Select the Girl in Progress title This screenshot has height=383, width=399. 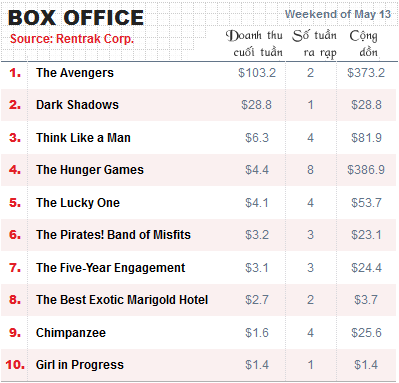(x=80, y=365)
